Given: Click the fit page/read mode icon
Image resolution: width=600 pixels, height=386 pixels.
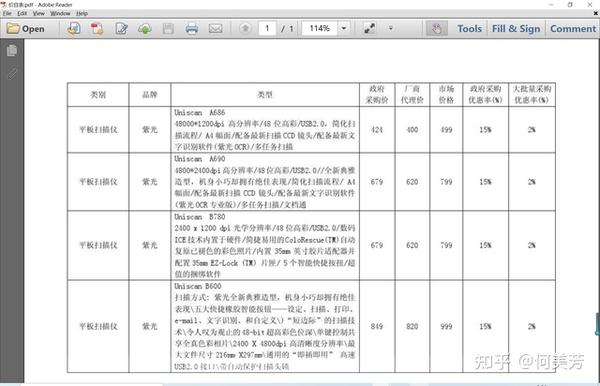Looking at the screenshot, I should pyautogui.click(x=369, y=28).
